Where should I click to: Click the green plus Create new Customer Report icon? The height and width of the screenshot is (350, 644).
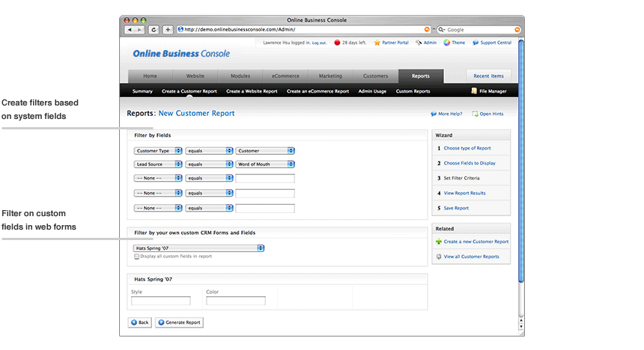[439, 242]
